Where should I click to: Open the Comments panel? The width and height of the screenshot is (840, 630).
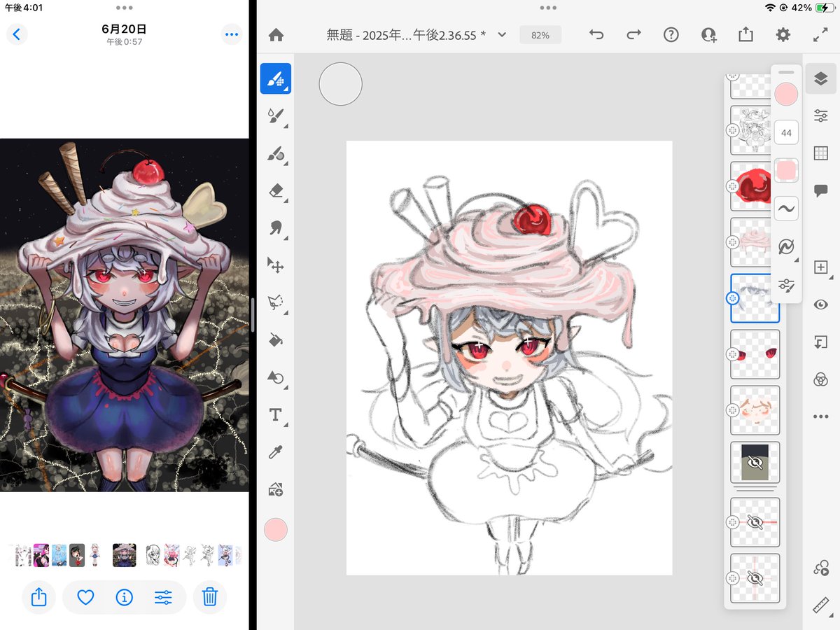click(x=821, y=190)
